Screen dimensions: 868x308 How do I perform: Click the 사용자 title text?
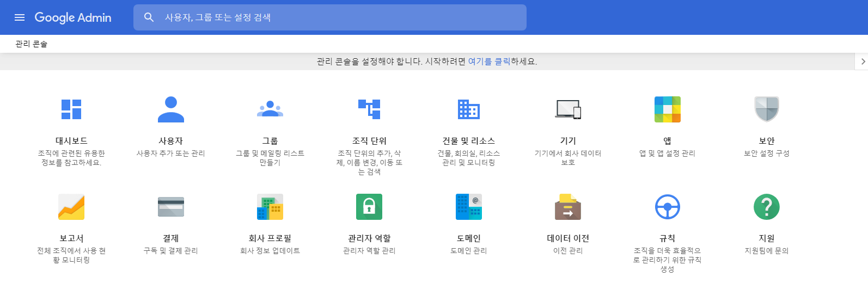pyautogui.click(x=171, y=141)
